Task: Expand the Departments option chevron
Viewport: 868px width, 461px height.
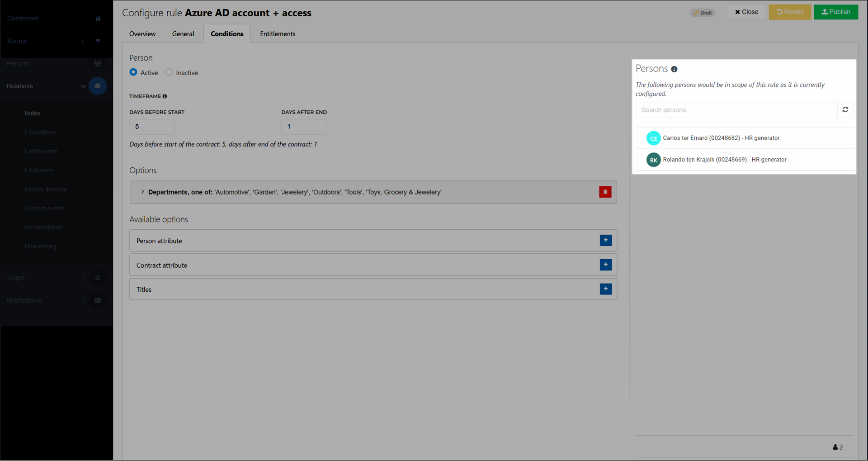Action: coord(142,192)
